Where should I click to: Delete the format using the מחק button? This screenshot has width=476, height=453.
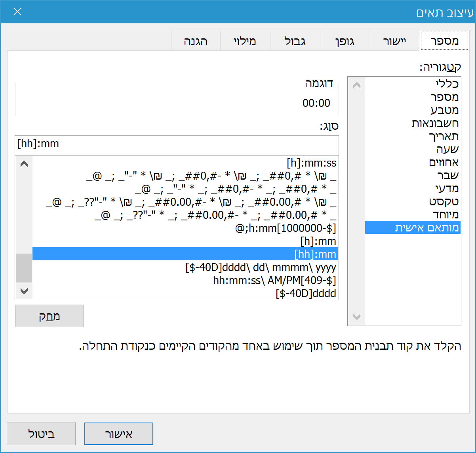point(49,315)
